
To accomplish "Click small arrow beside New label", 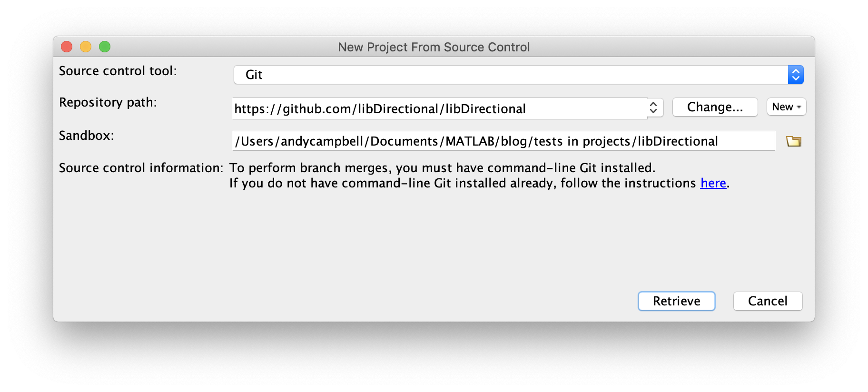I will click(799, 107).
